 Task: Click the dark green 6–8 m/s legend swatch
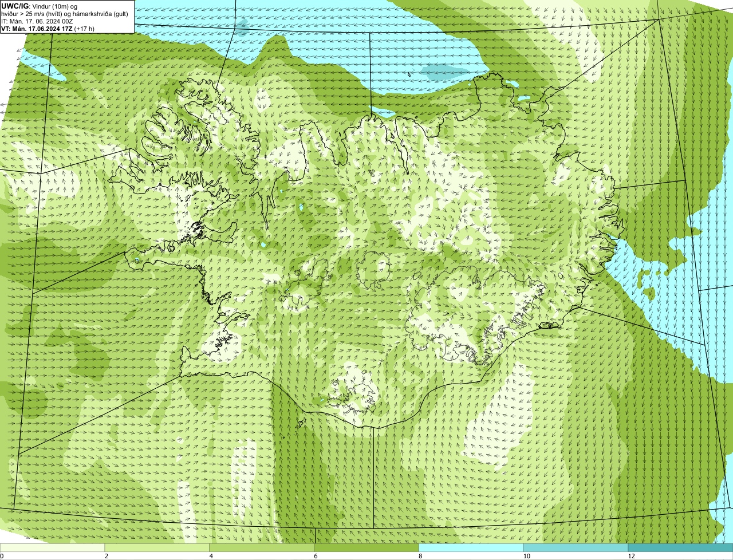point(366,548)
